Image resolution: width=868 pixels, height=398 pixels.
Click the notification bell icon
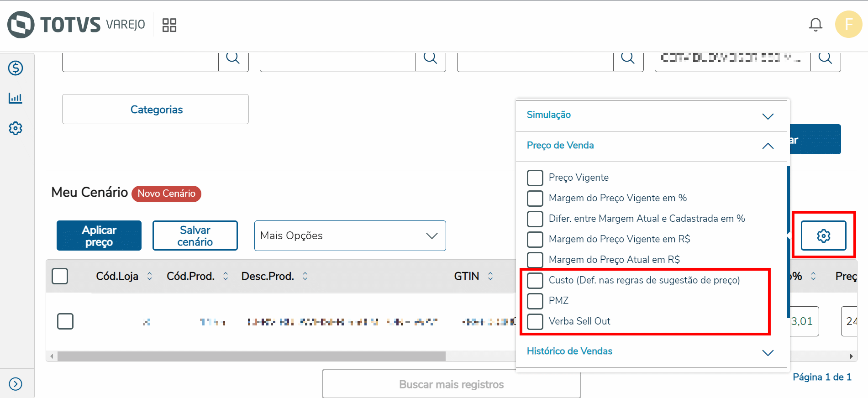[x=815, y=25]
